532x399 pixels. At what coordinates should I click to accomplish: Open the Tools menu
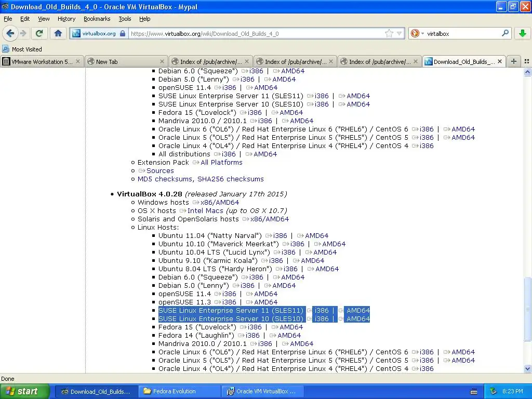pos(125,19)
